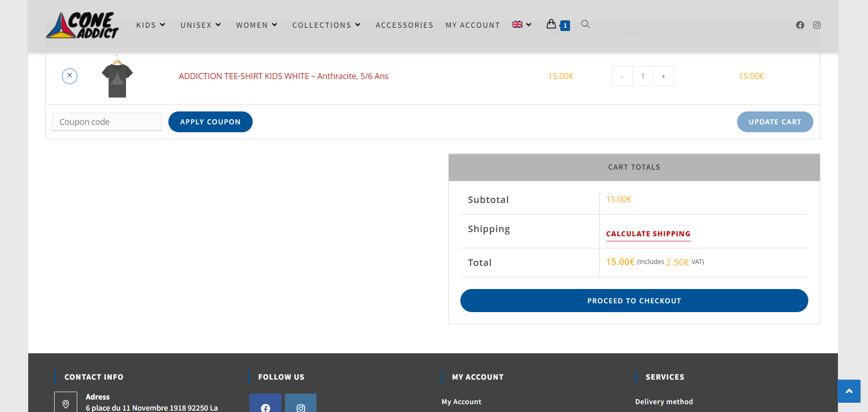Viewport: 868px width, 412px height.
Task: Click the address text in footer
Action: (152, 408)
